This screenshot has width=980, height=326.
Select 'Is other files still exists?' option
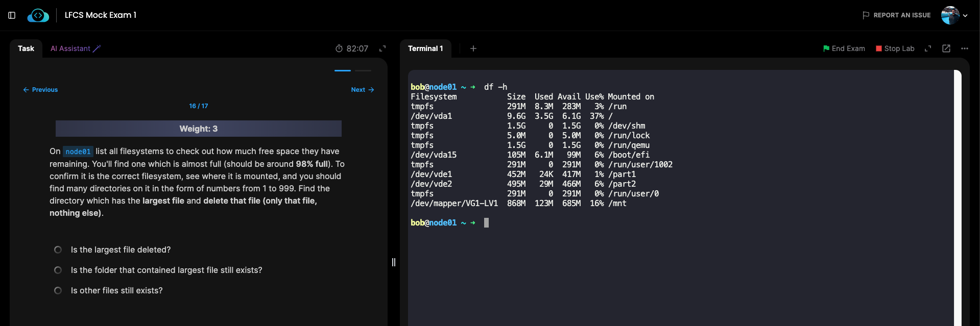(58, 290)
